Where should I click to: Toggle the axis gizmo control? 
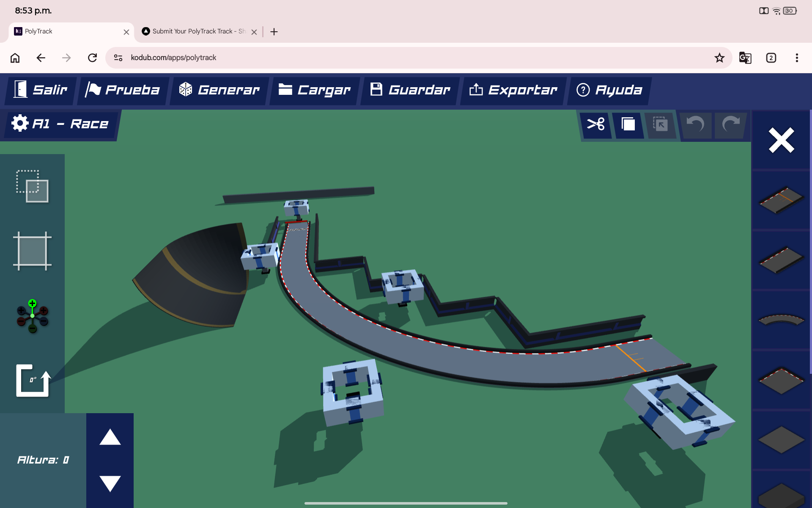pyautogui.click(x=32, y=316)
